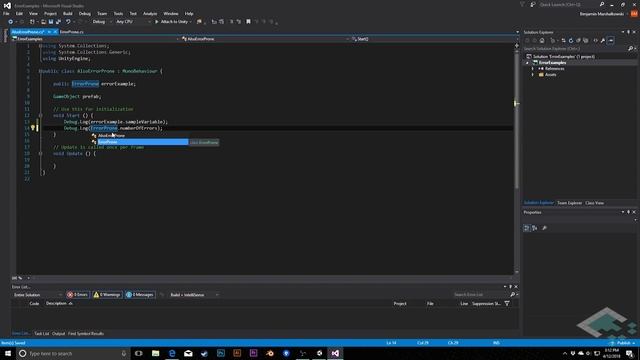The image size is (640, 360).
Task: Click the Categorized icon in Properties panel
Action: coord(527,228)
